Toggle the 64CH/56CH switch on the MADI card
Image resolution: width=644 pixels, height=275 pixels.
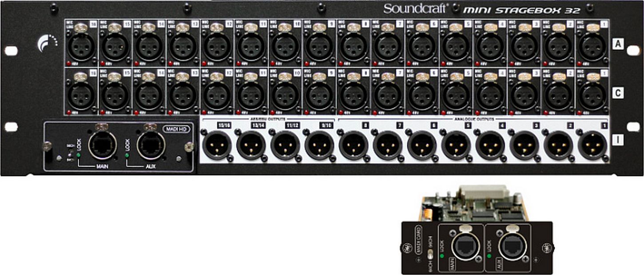tap(430, 253)
